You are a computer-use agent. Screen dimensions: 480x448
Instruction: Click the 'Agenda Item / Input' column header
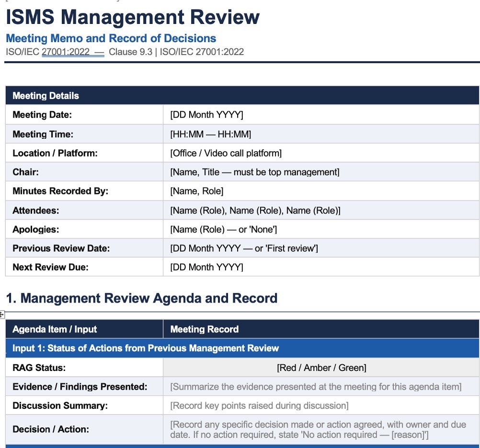pyautogui.click(x=84, y=329)
